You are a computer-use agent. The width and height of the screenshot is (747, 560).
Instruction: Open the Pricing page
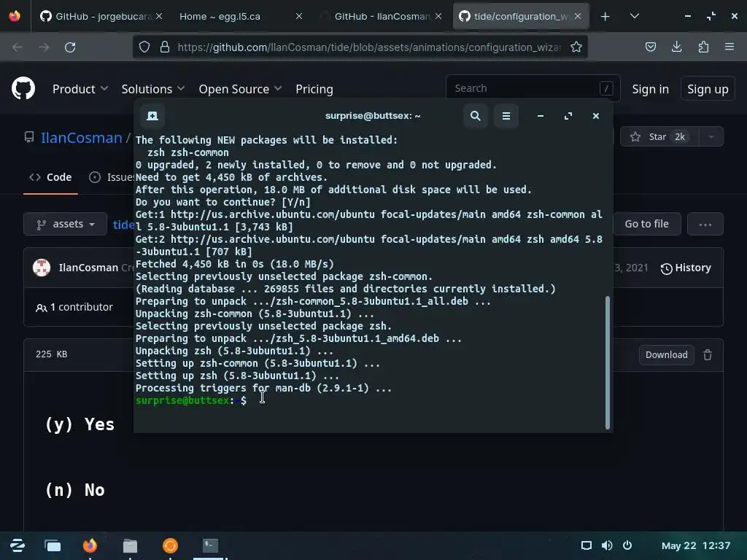pos(314,89)
